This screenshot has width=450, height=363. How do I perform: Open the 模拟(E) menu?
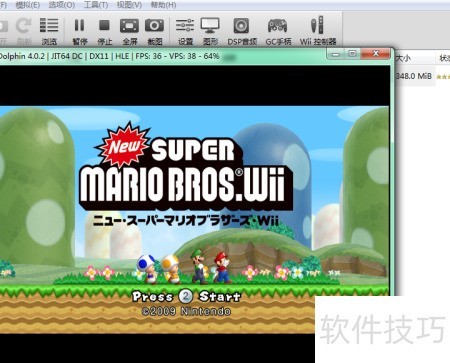pyautogui.click(x=28, y=5)
